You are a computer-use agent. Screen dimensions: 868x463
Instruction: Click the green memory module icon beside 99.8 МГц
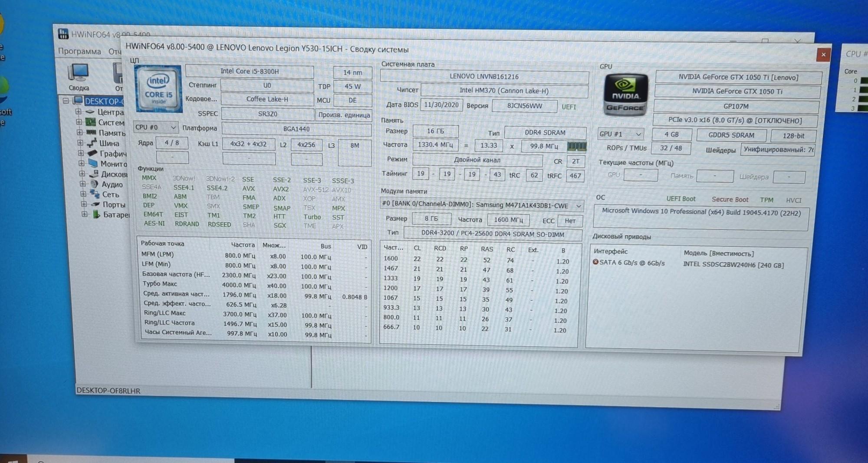click(577, 147)
